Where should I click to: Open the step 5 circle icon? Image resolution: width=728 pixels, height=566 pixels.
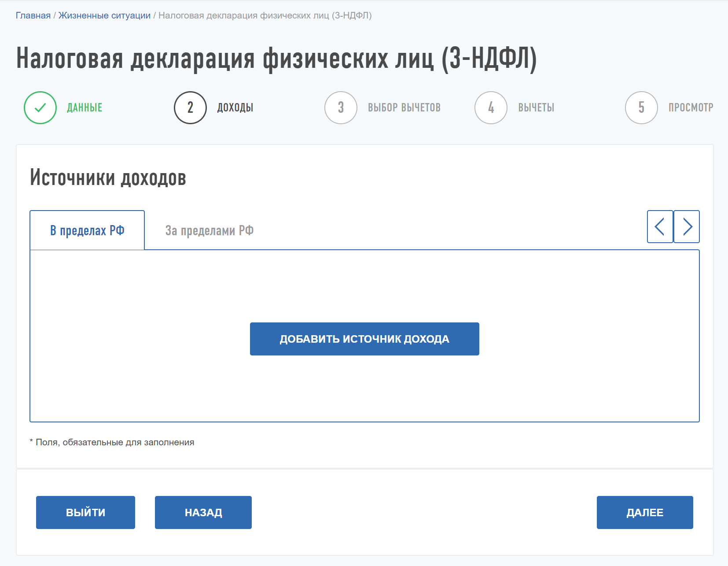point(641,107)
